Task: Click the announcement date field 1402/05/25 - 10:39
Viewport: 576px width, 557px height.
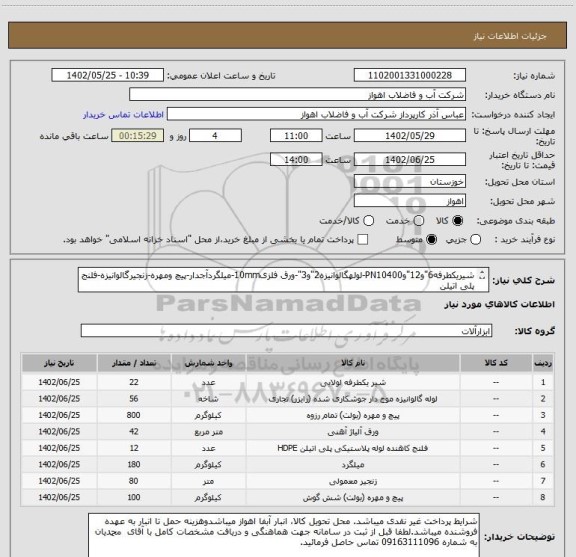Action: [x=108, y=75]
